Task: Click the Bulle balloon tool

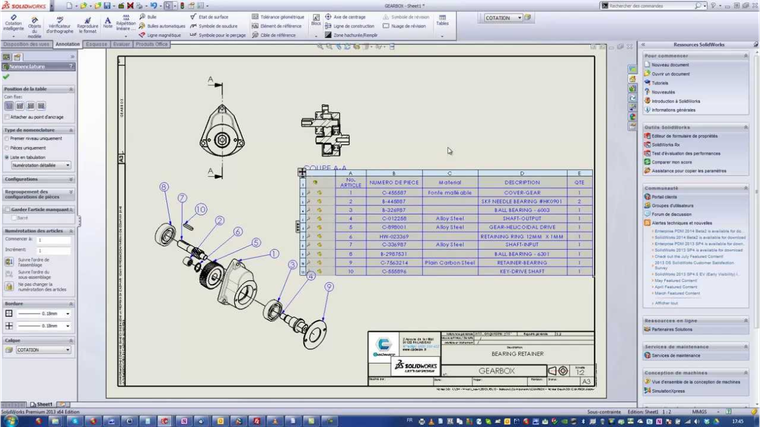Action: coord(150,17)
